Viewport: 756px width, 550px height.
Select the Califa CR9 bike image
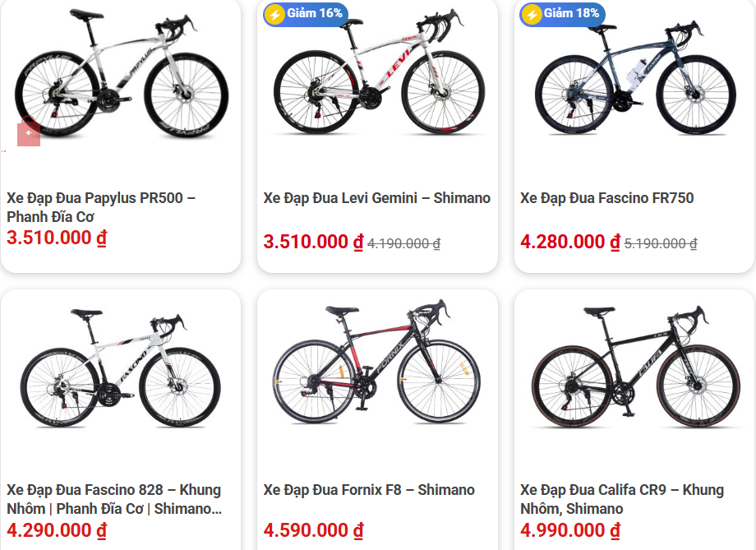pos(634,367)
